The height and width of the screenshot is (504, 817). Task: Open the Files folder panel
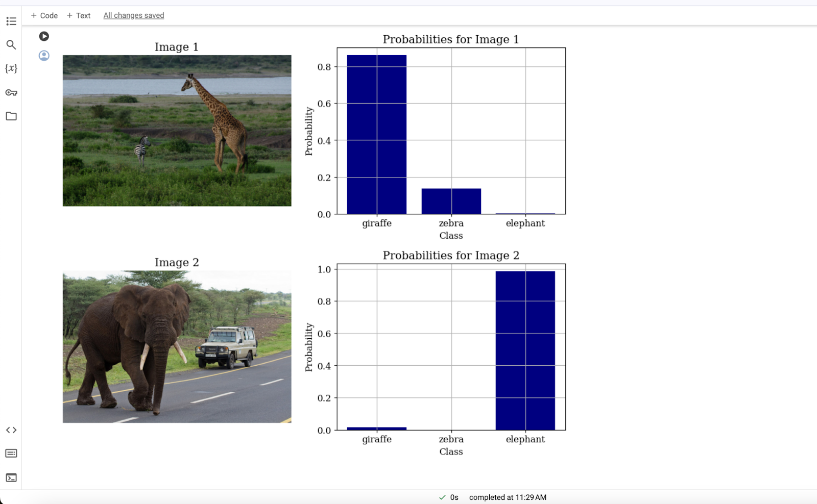[x=11, y=116]
